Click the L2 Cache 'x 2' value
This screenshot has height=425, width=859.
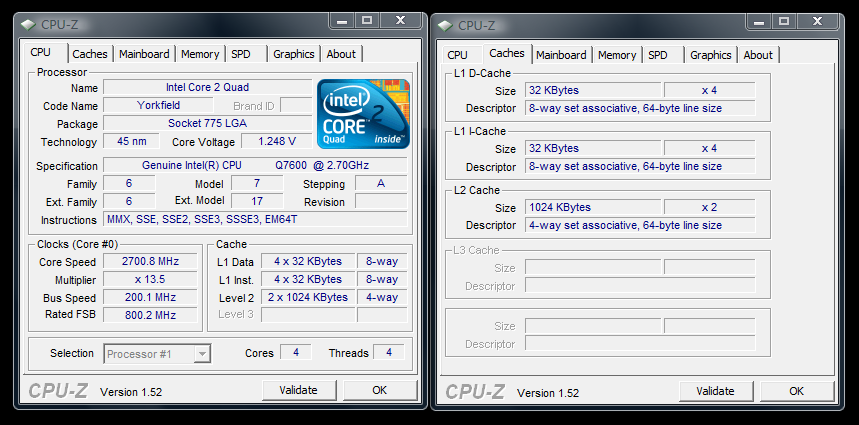click(x=709, y=208)
